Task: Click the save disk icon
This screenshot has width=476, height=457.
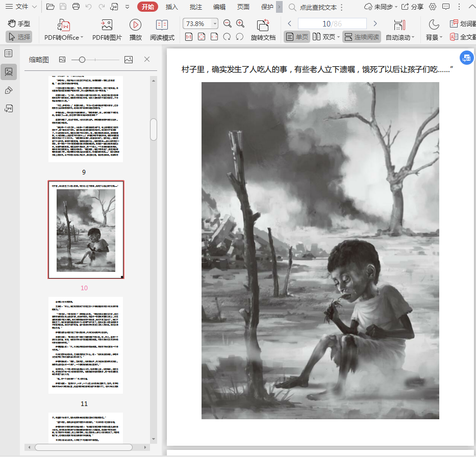Action: click(63, 7)
